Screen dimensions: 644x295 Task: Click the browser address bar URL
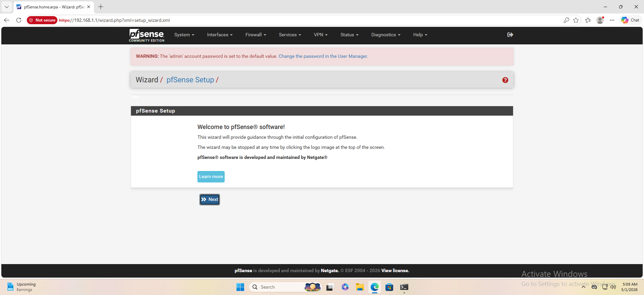(x=114, y=20)
